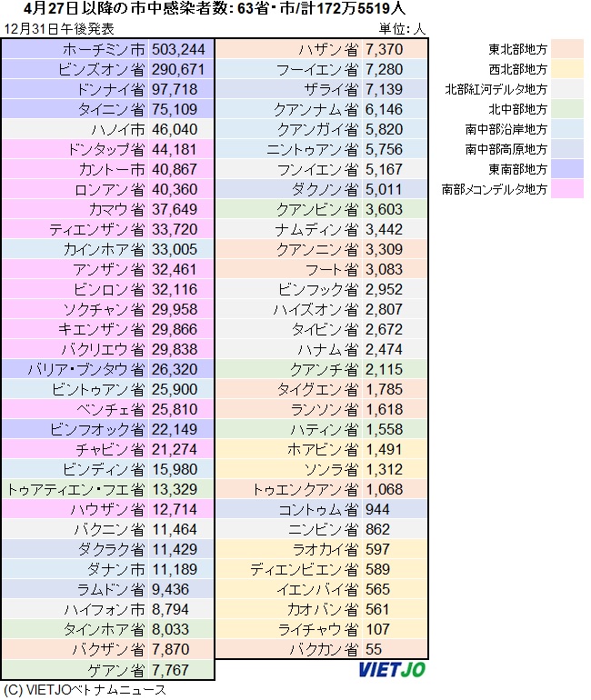This screenshot has width=591, height=700.
Task: Click the カマウ省 row name
Action: click(x=117, y=209)
